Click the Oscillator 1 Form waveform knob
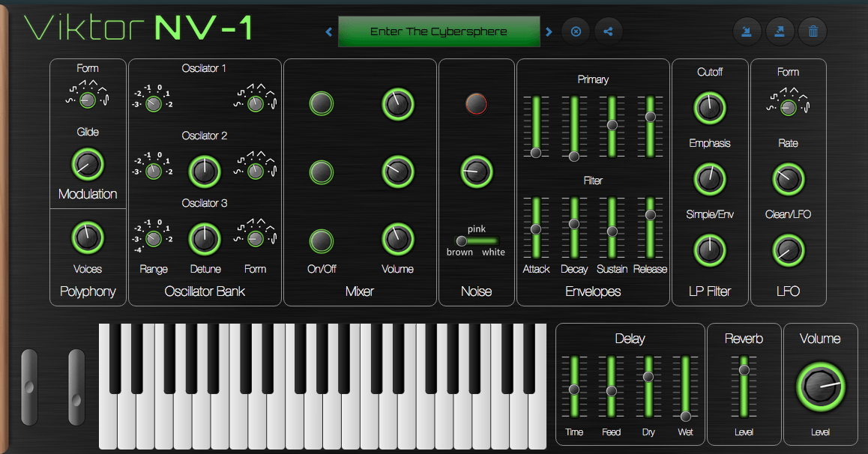Screen dimensions: 868x454 click(255, 103)
